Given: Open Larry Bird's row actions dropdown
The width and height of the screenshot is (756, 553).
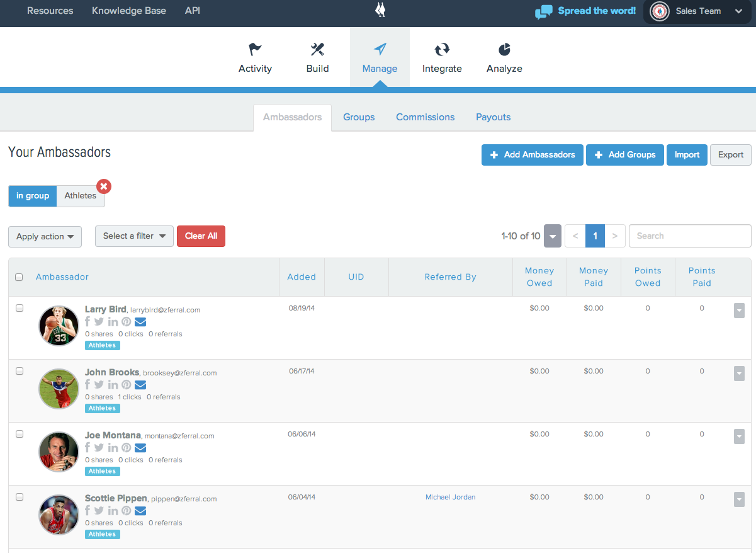Looking at the screenshot, I should 739,311.
